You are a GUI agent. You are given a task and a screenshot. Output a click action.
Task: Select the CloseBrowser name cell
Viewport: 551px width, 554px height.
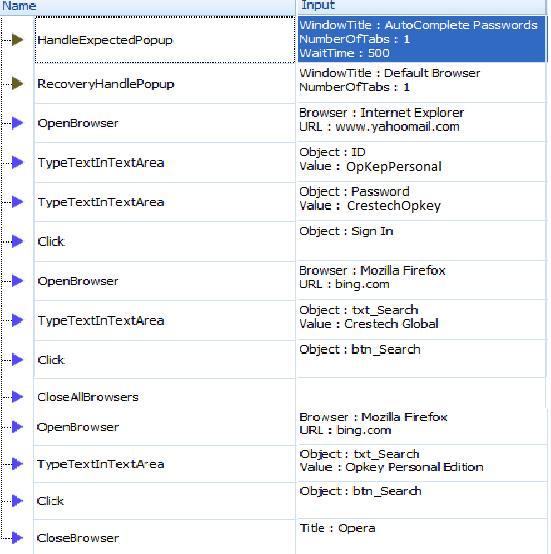[x=165, y=538]
